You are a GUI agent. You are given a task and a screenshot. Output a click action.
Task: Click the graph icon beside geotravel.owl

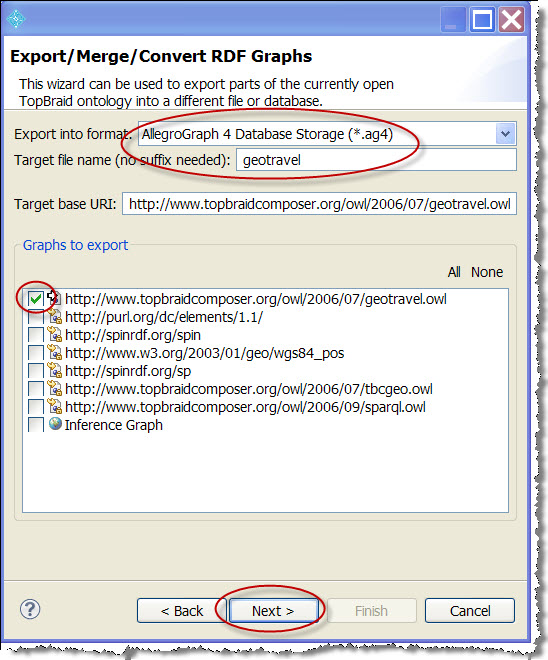coord(54,298)
